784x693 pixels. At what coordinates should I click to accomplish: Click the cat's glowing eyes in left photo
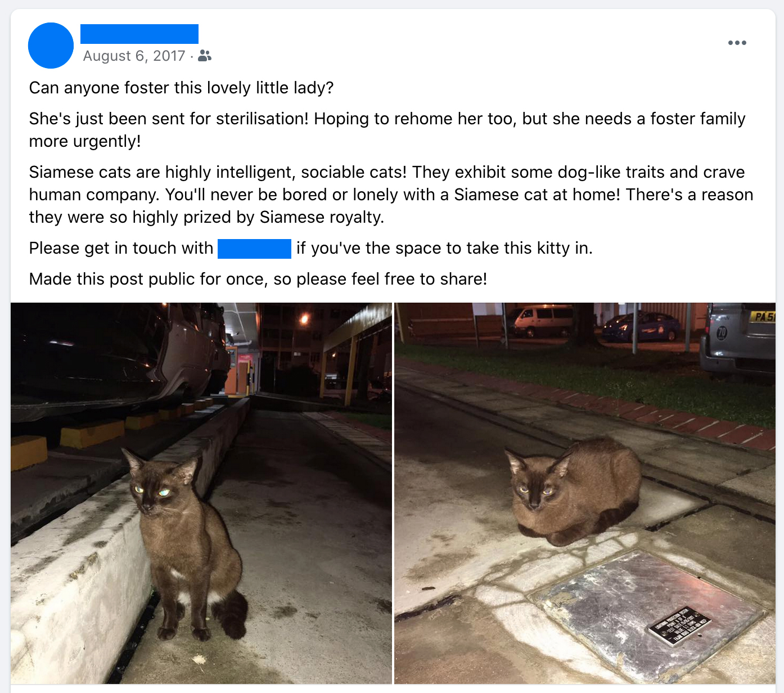click(x=151, y=491)
